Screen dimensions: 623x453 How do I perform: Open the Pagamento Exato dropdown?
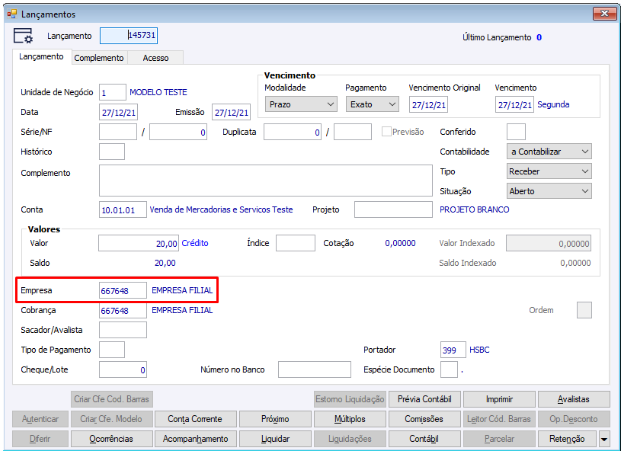click(372, 105)
